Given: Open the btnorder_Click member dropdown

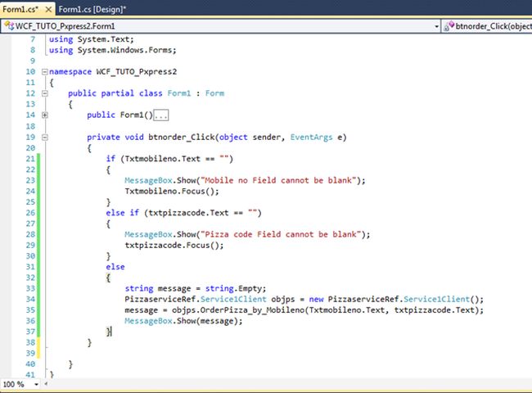Looking at the screenshot, I should [488, 26].
